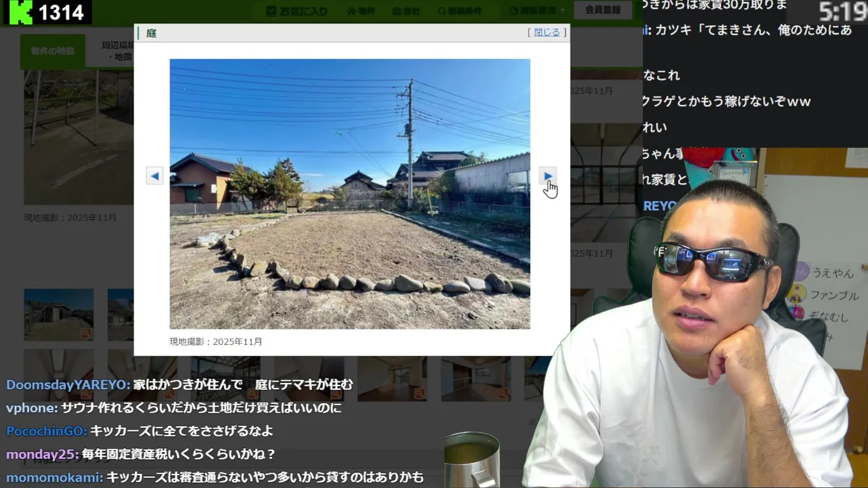Click the magnifier icon on the first exterior thumbnail

tap(85, 333)
